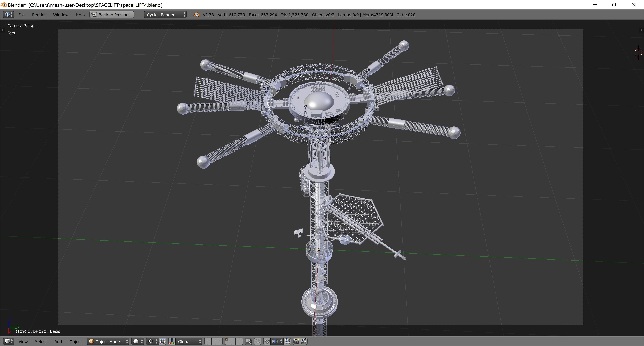The image size is (644, 346).
Task: Render the OpenGL animation clapperboard icon
Action: click(x=304, y=341)
